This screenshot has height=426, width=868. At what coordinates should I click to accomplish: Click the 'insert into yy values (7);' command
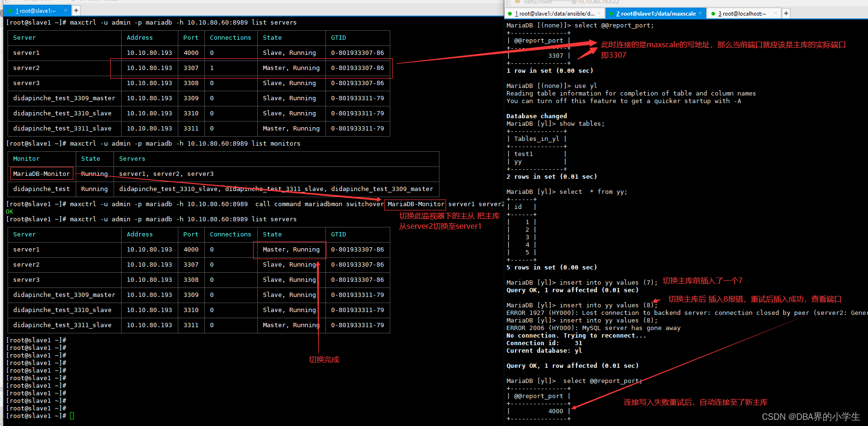[x=608, y=283]
